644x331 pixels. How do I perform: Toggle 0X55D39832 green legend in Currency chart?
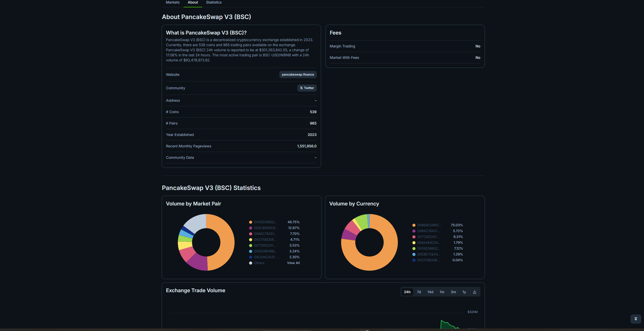pos(414,249)
